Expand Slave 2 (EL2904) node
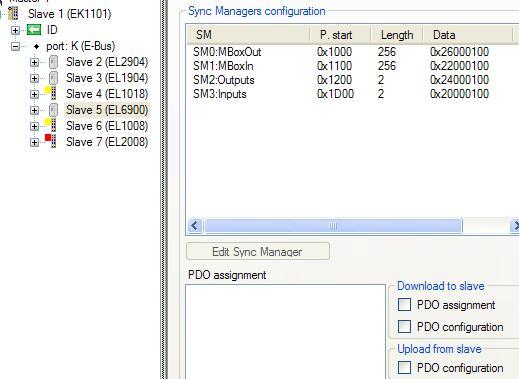This screenshot has width=519, height=379. point(34,62)
